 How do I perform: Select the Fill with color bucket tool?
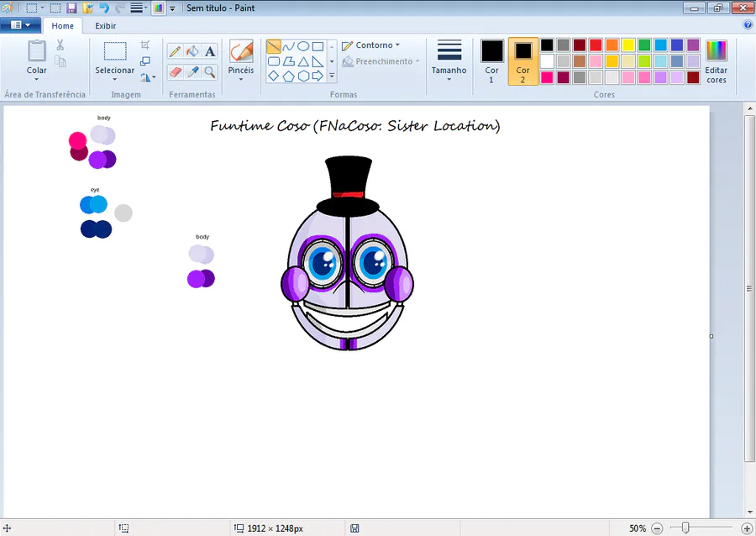(193, 51)
